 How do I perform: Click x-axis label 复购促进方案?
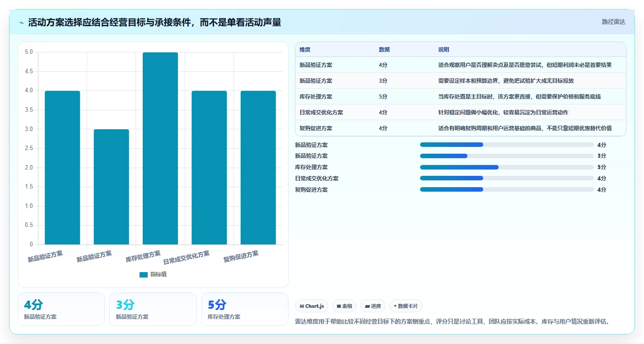coord(241,256)
